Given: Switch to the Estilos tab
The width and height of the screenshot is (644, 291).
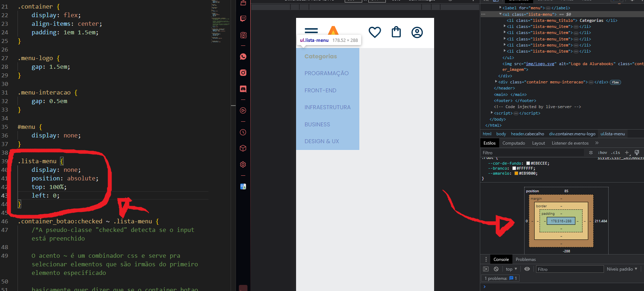Looking at the screenshot, I should tap(490, 143).
